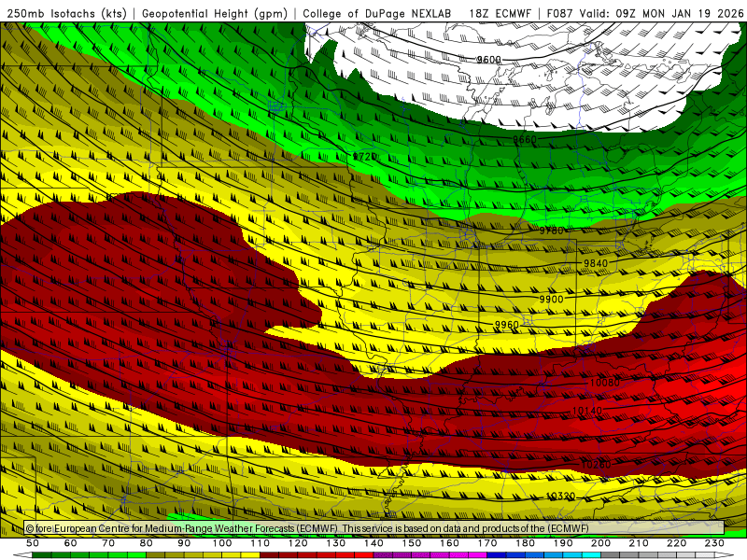Click the 100 value on the color scale
The image size is (747, 560).
pos(222,543)
